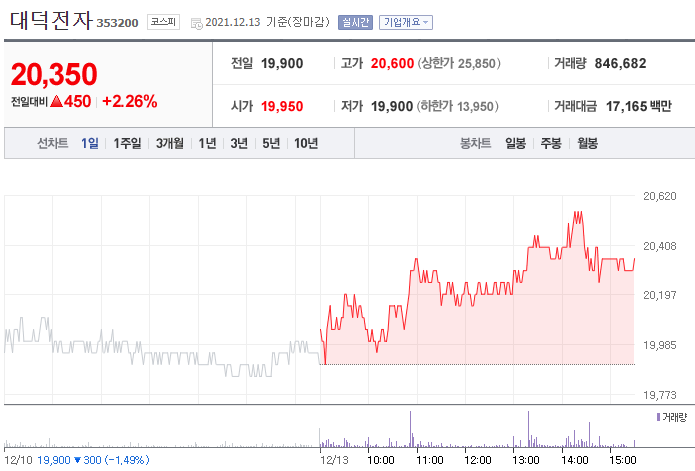Screen dimensions: 695x471
Task: Click the 2021.12.13 기준(장마감) date text
Action: click(x=268, y=22)
